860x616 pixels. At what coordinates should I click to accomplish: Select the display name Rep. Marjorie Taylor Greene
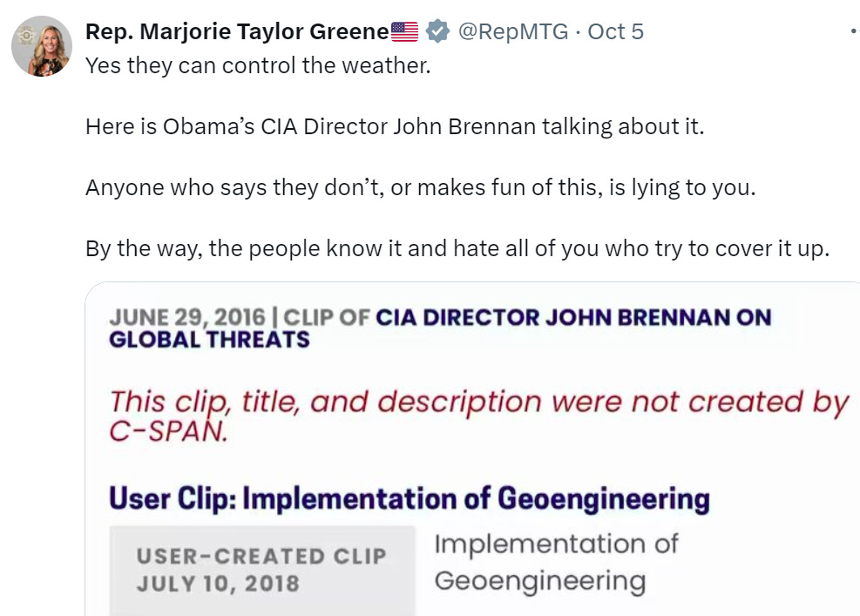tap(235, 30)
